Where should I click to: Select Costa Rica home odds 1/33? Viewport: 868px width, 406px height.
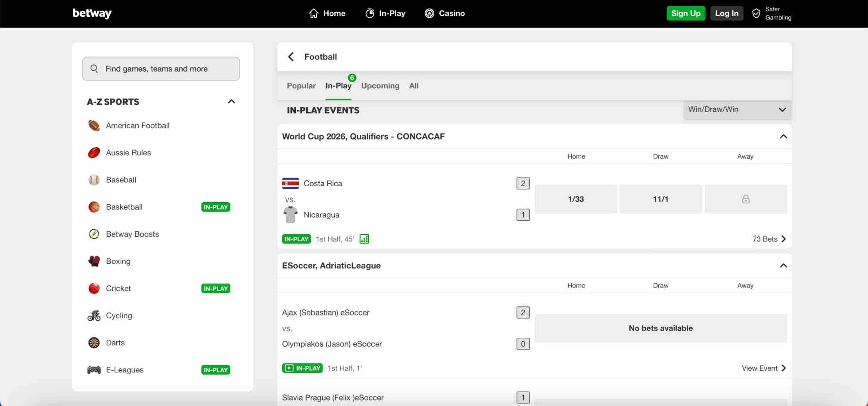point(576,199)
